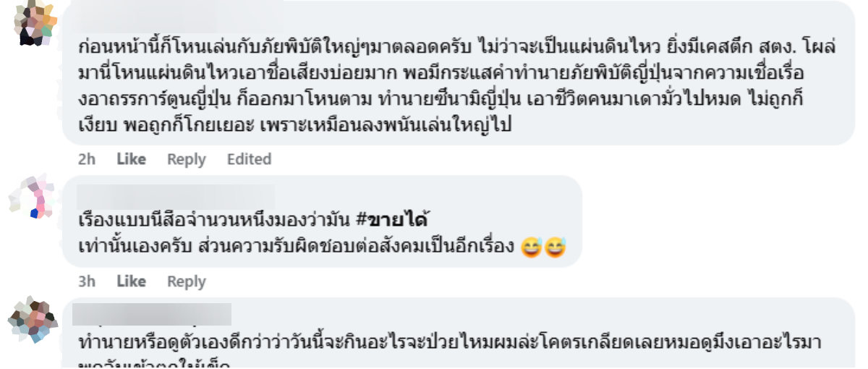Image resolution: width=868 pixels, height=369 pixels.
Task: Like the comment posted 2h ago
Action: point(131,158)
